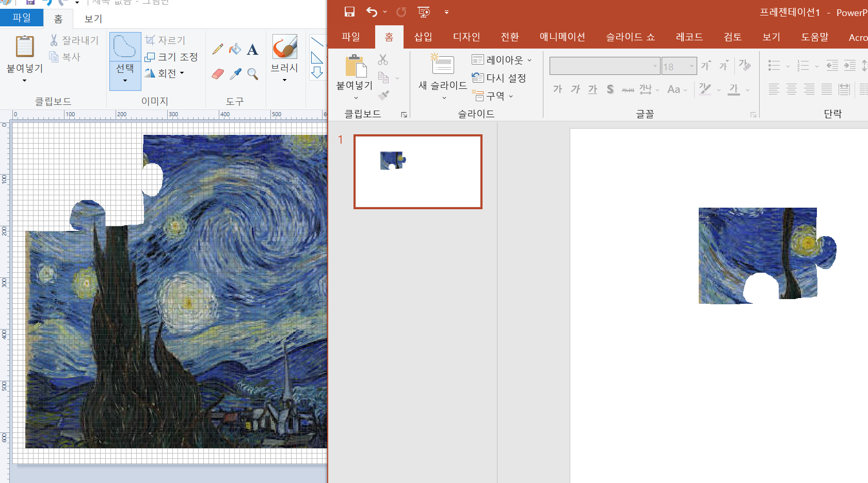Save the PowerPoint presentation via floppy icon
868x483 pixels.
349,11
